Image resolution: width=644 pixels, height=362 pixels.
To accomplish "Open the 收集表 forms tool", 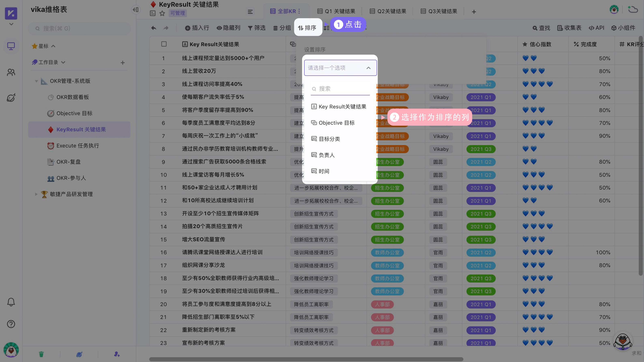I will [569, 28].
